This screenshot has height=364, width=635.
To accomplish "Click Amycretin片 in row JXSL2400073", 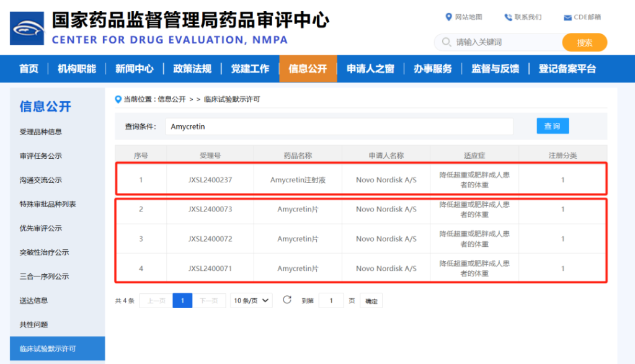I will pos(298,210).
